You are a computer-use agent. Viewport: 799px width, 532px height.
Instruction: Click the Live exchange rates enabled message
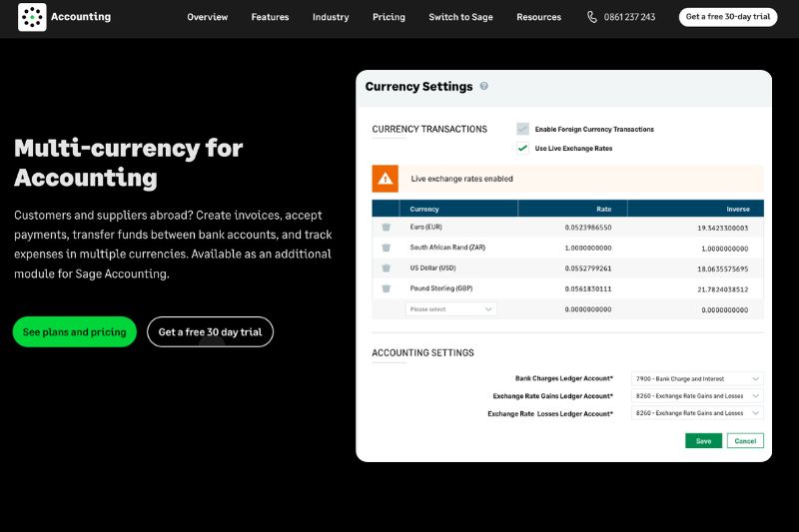pos(461,179)
